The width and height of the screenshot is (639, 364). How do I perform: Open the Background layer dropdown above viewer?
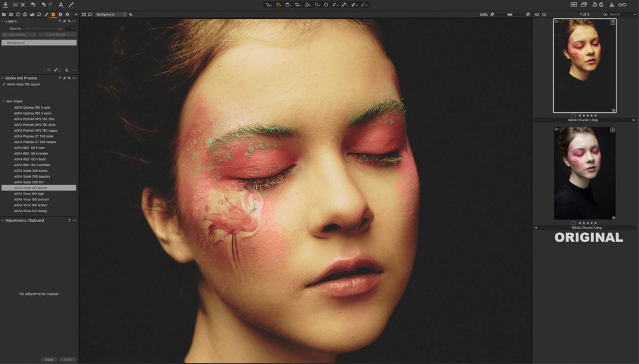[111, 14]
